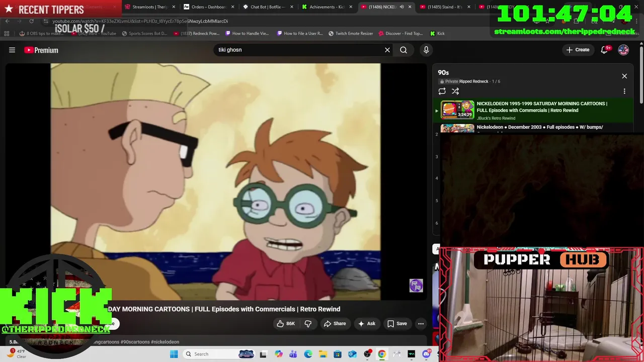
Task: Click the channel watermark in video corner
Action: coord(416,286)
